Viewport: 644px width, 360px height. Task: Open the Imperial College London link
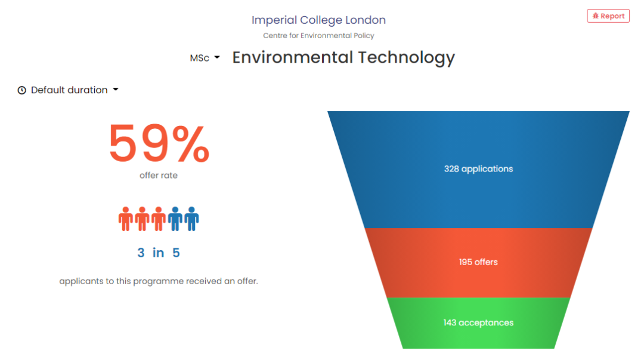click(319, 20)
